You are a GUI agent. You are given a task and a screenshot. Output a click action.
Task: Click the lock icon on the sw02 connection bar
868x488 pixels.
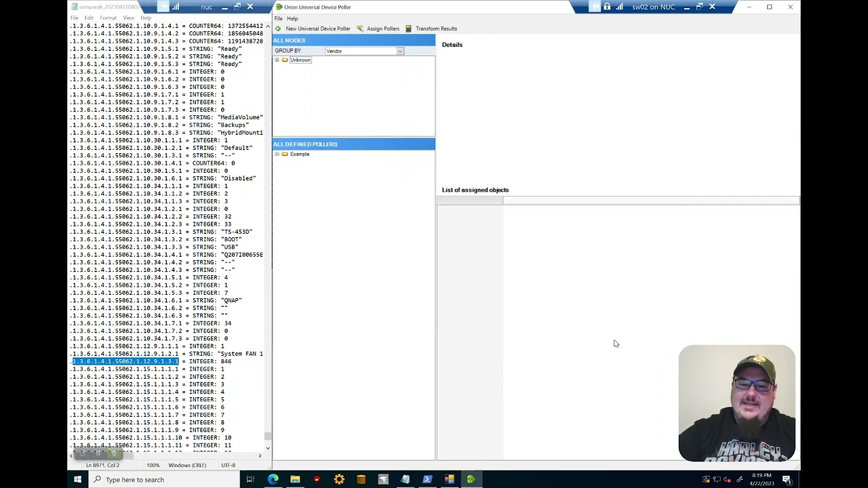(607, 7)
